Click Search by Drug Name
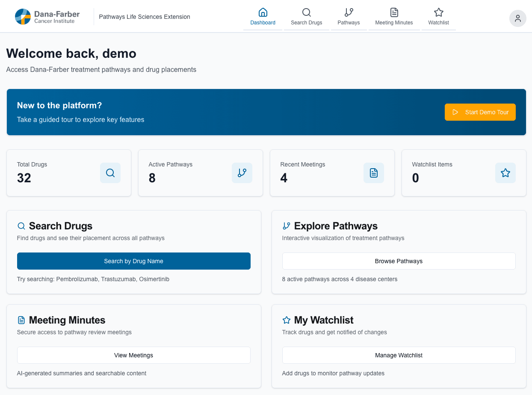 [x=134, y=261]
